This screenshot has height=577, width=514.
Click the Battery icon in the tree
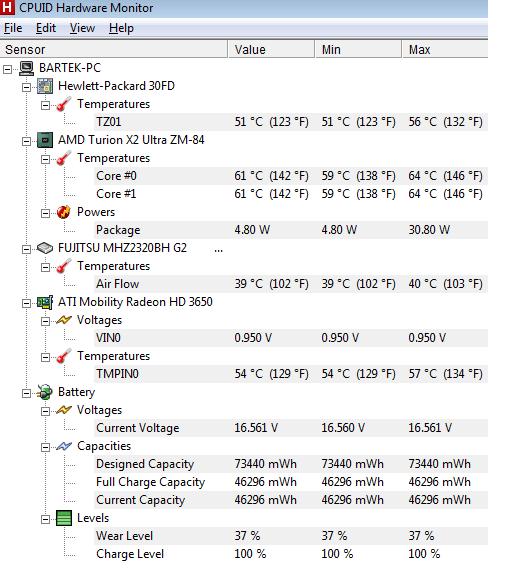45,393
